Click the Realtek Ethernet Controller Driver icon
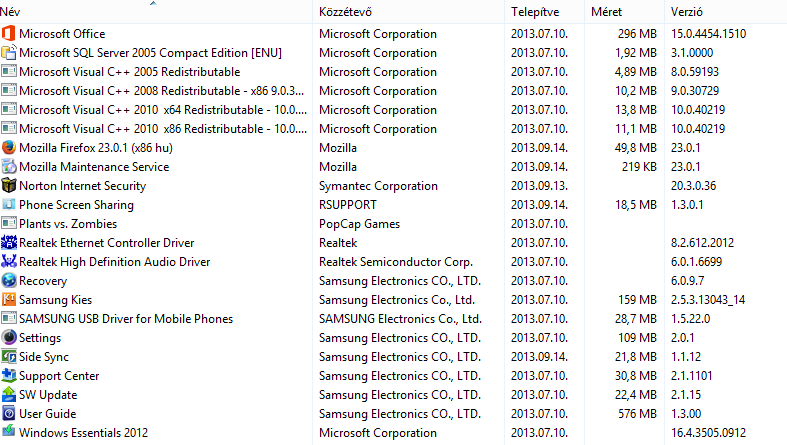 coord(9,243)
